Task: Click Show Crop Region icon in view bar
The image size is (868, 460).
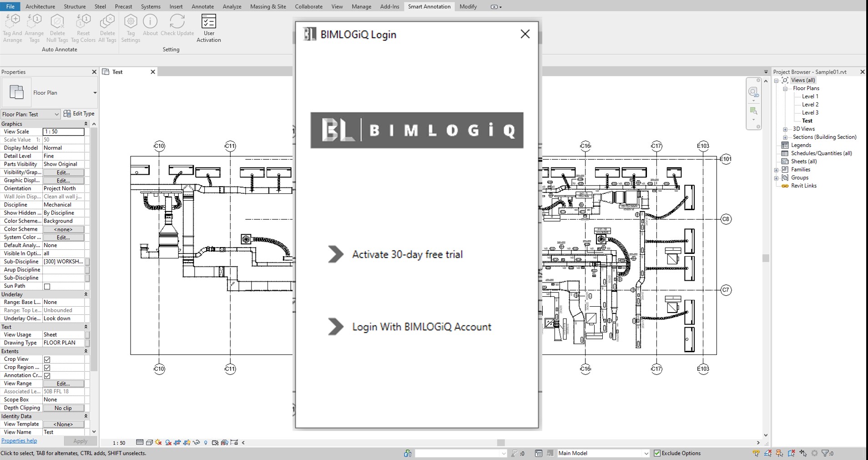Action: (187, 442)
